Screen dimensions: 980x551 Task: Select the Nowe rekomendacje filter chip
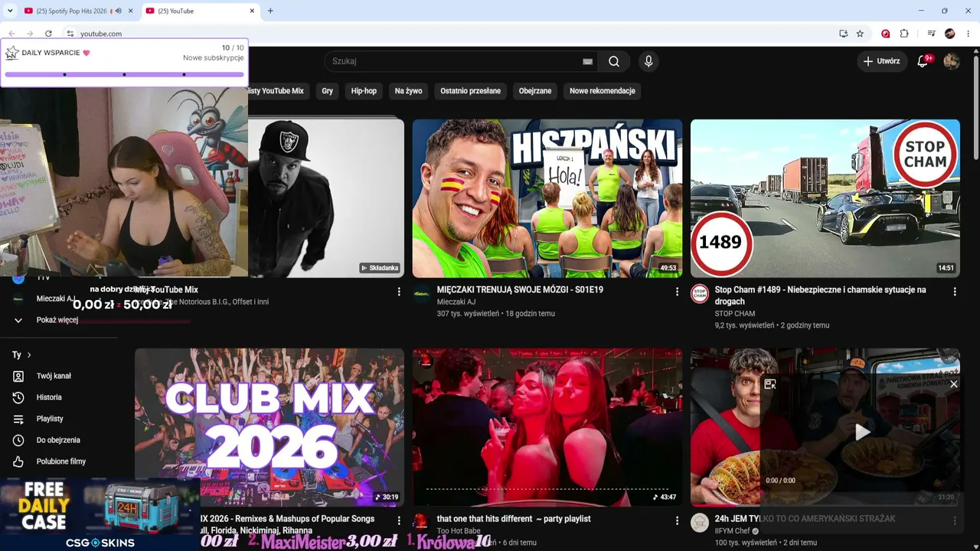(x=603, y=91)
